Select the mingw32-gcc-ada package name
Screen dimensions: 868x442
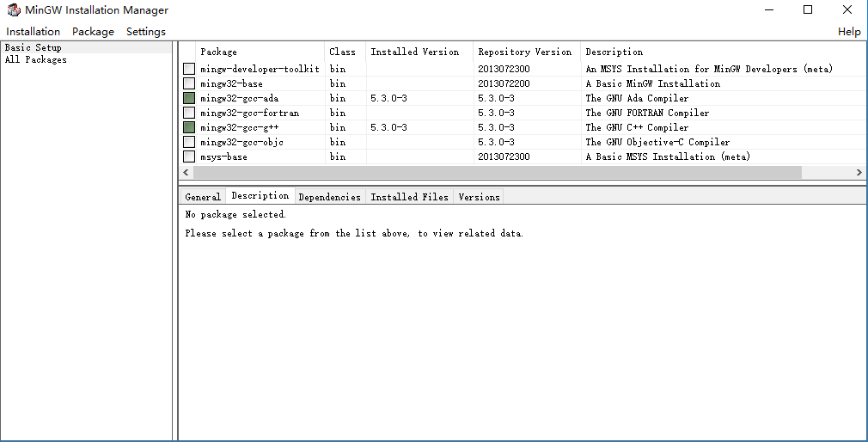[x=240, y=98]
